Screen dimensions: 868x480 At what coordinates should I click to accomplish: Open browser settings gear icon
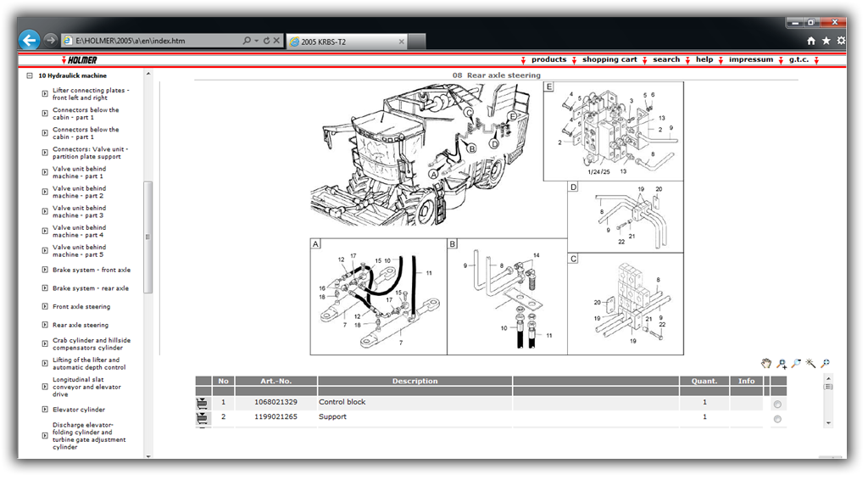(841, 41)
